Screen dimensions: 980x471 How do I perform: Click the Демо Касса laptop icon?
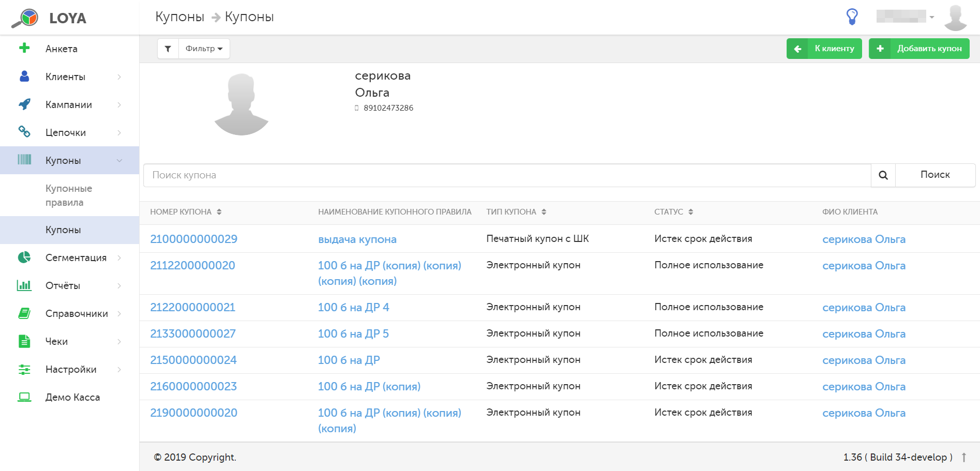point(24,397)
